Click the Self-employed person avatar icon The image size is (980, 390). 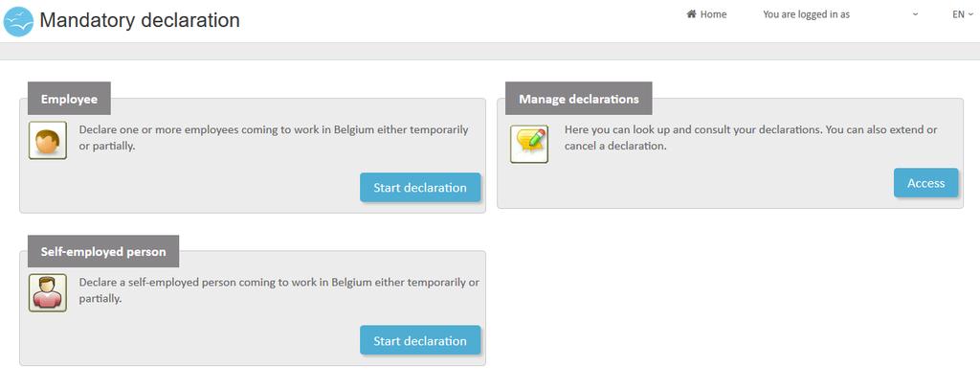[x=48, y=292]
